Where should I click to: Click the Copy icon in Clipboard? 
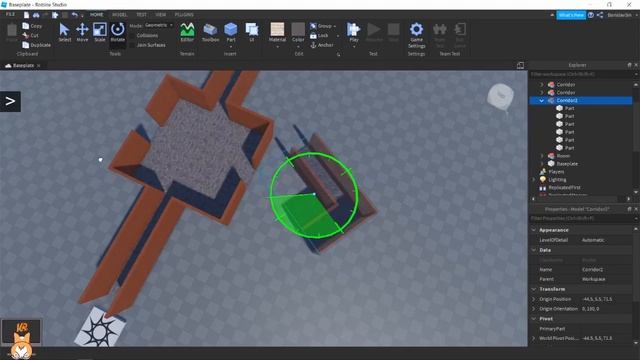pyautogui.click(x=26, y=26)
